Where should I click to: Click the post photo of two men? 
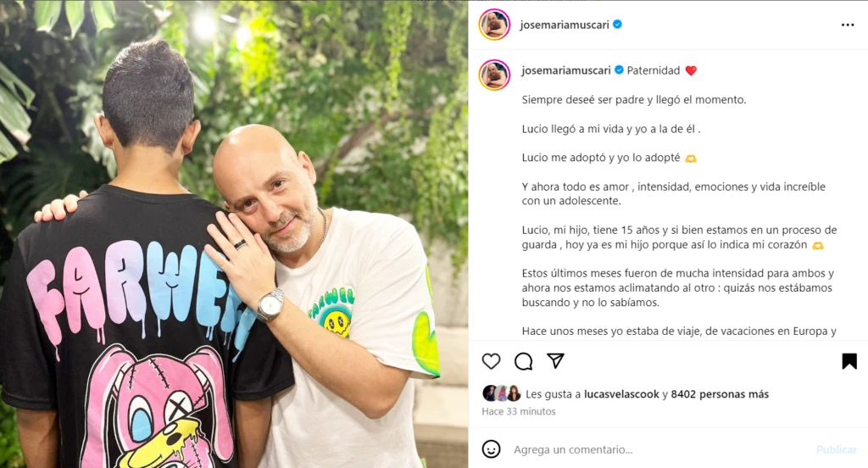(234, 234)
